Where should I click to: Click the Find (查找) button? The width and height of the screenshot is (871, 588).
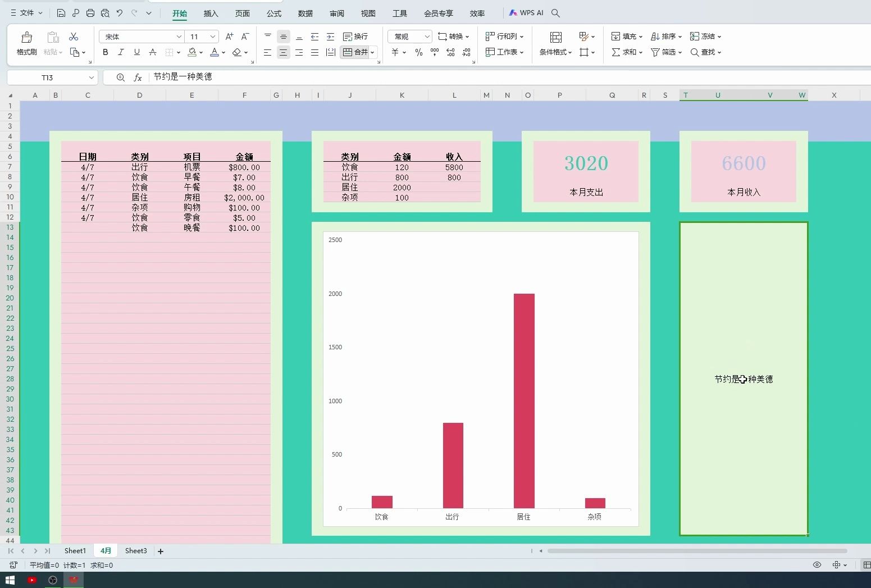click(x=705, y=52)
